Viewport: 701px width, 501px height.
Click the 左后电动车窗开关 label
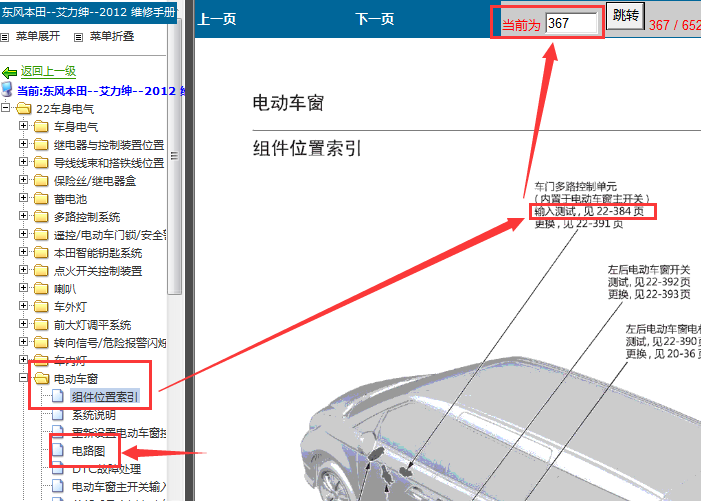point(649,269)
